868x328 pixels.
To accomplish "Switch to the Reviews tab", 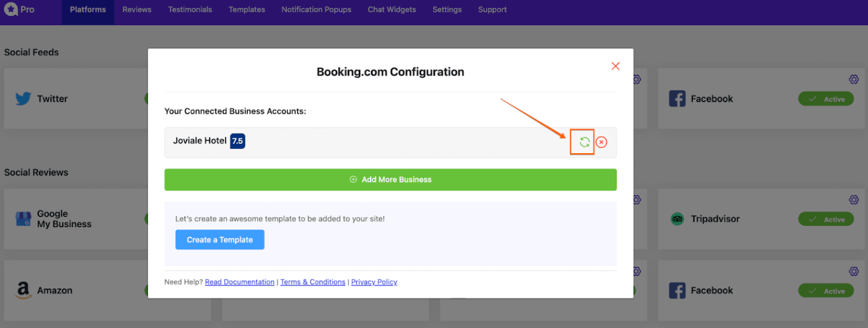I will (137, 10).
